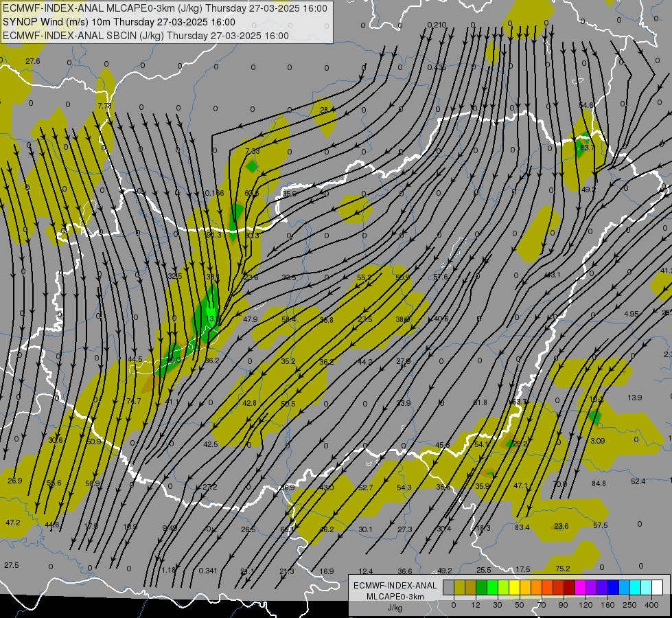Screen dimensions: 672x618
Task: Pick the bright green legend swatch
Action: [x=492, y=588]
